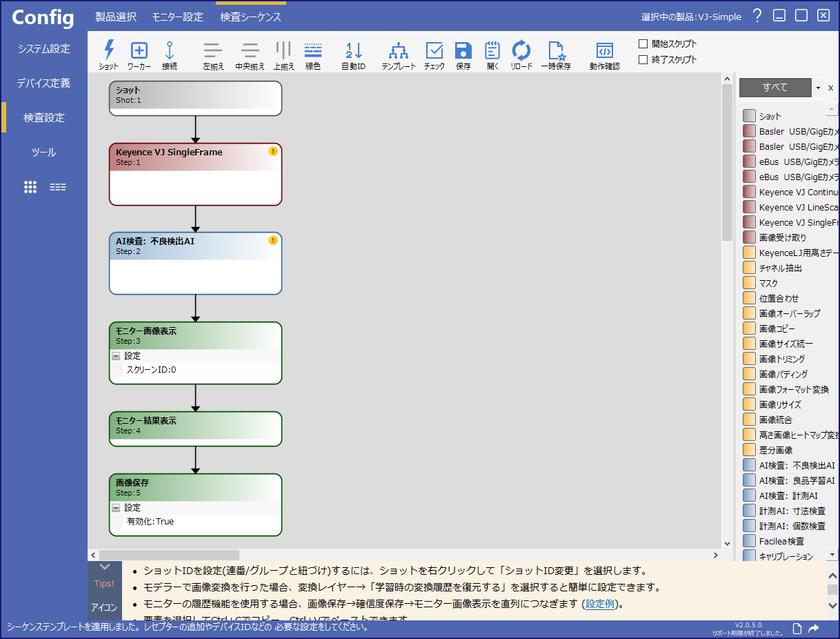Click the 一時保存 icon

pyautogui.click(x=556, y=50)
